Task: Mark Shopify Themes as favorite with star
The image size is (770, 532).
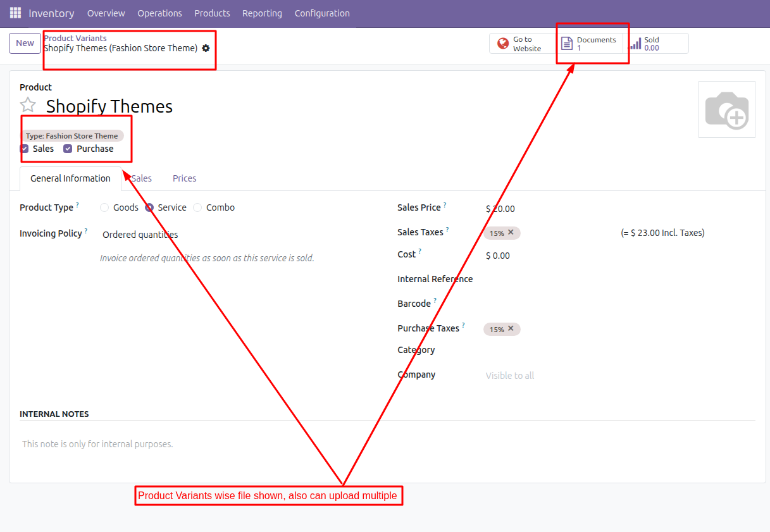Action: (x=28, y=106)
